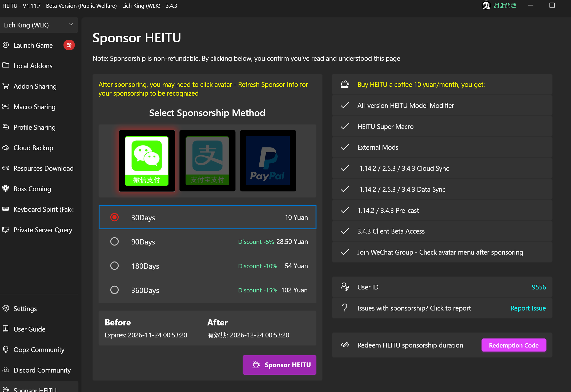Click the 'Join WeChat Group' benefit row
Image resolution: width=571 pixels, height=392 pixels.
442,252
